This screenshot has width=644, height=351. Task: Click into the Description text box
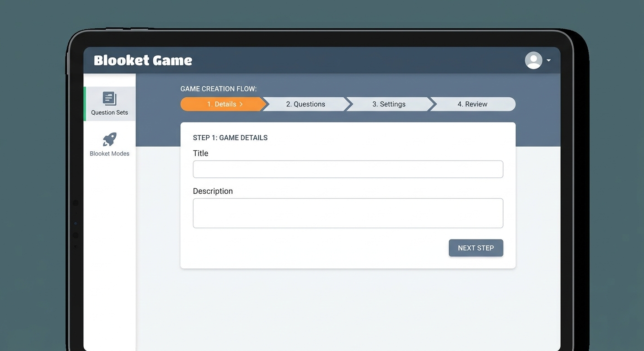point(348,213)
